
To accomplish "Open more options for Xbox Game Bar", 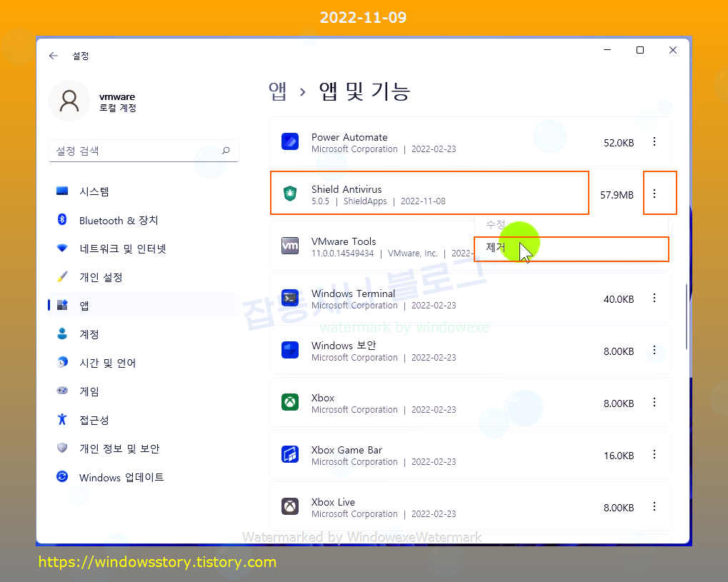I will click(x=654, y=454).
